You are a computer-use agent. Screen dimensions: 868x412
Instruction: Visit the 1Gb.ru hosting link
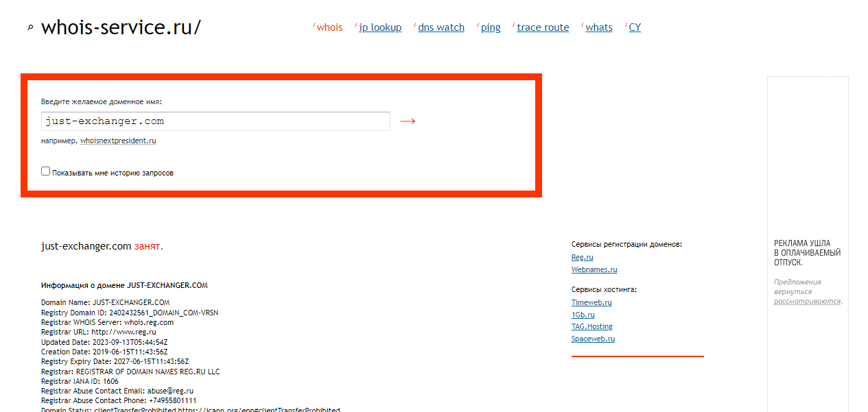pyautogui.click(x=583, y=315)
